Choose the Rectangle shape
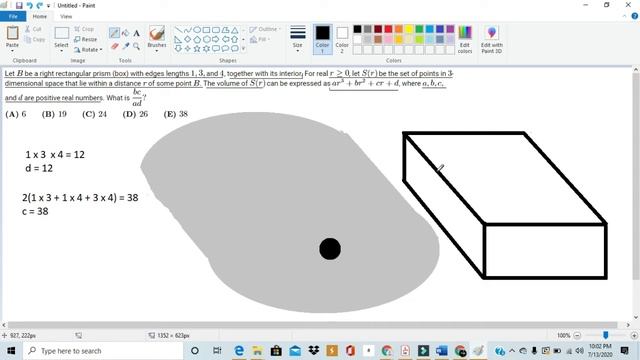This screenshot has height=360, width=640. (x=206, y=30)
